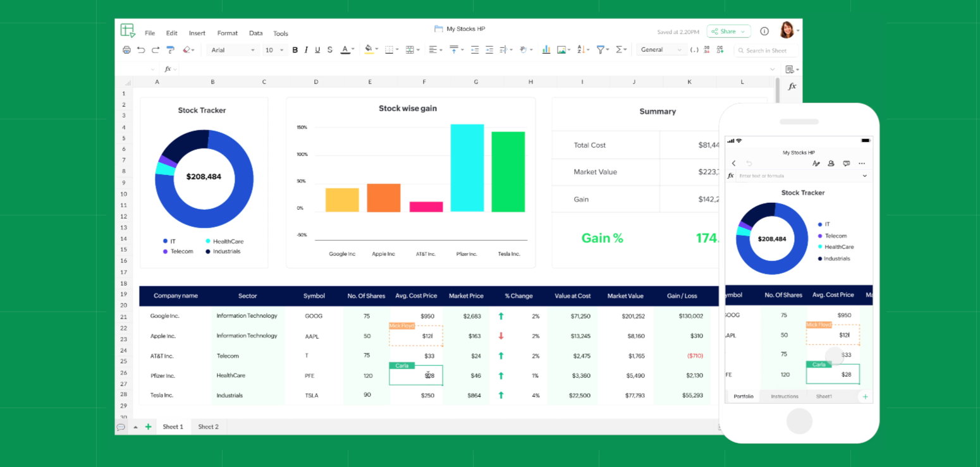Click the folder icon beside My Stocks HP

[x=439, y=29]
